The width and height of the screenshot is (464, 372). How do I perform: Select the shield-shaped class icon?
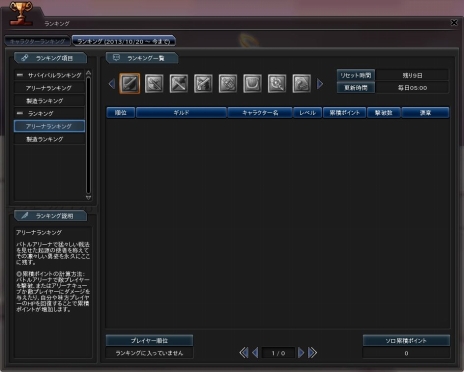[252, 83]
